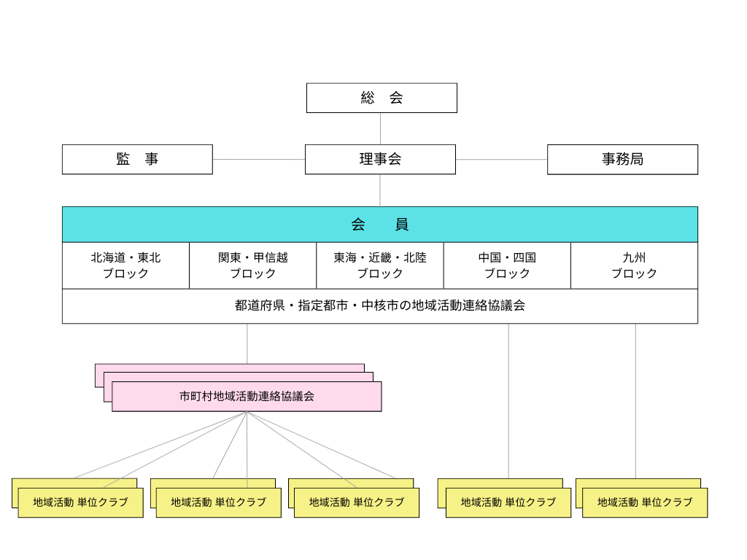This screenshot has width=747, height=560.
Task: Click the connector line between 理事会 and 事務局
Action: pyautogui.click(x=501, y=159)
